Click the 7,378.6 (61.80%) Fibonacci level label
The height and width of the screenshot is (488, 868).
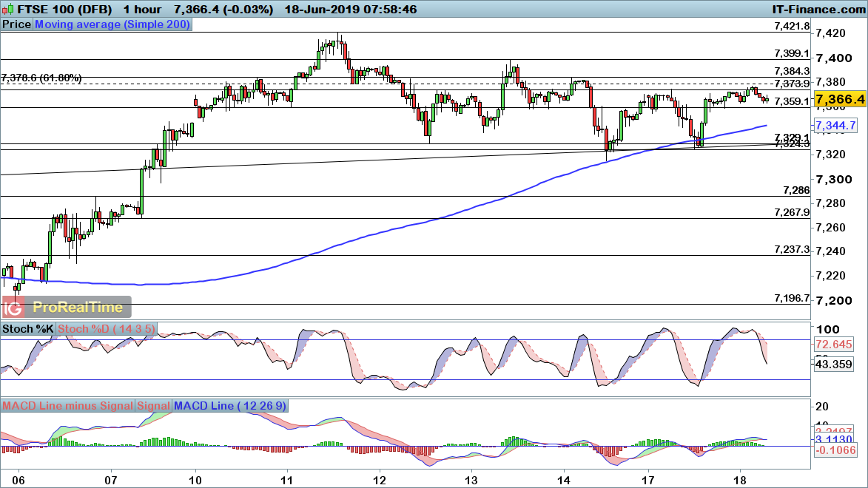[42, 76]
